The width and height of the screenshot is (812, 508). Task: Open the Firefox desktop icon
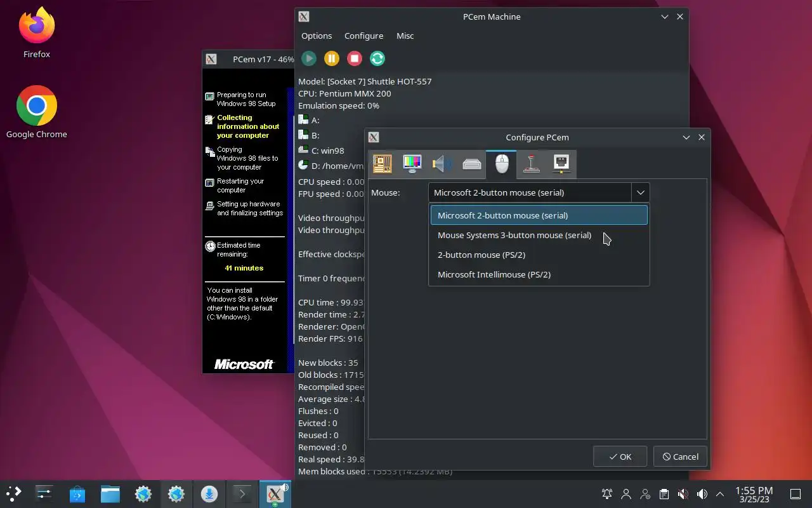37,33
